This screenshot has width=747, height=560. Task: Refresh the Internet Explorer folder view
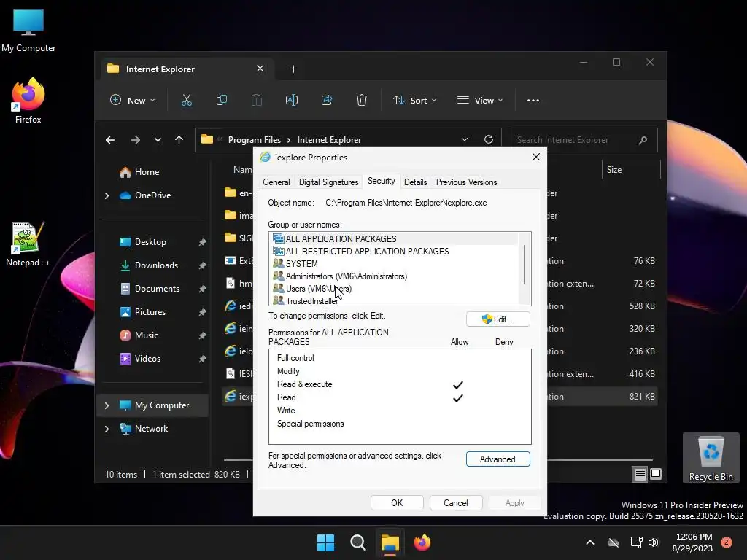(x=488, y=139)
